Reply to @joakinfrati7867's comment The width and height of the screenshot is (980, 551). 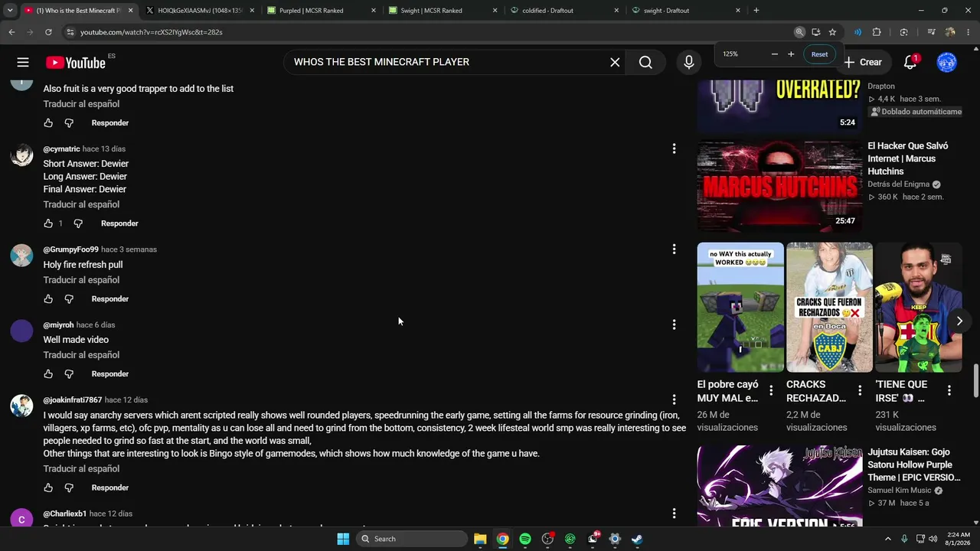click(110, 487)
